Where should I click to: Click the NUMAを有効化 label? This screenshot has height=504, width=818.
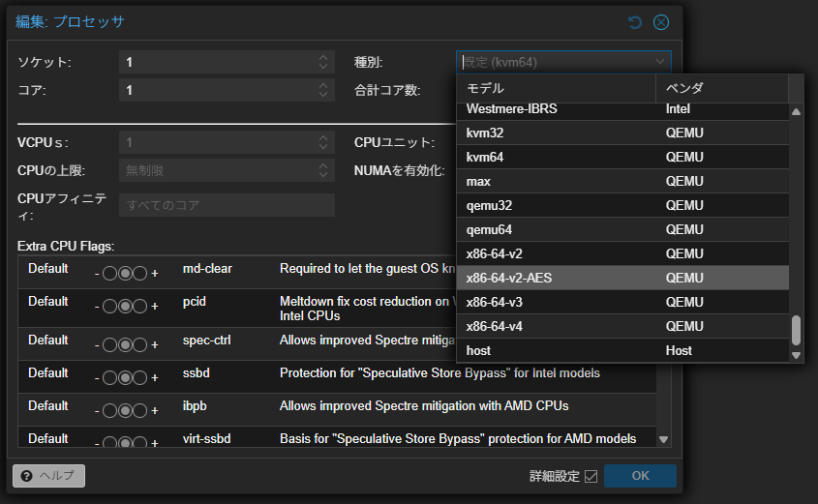coord(400,170)
